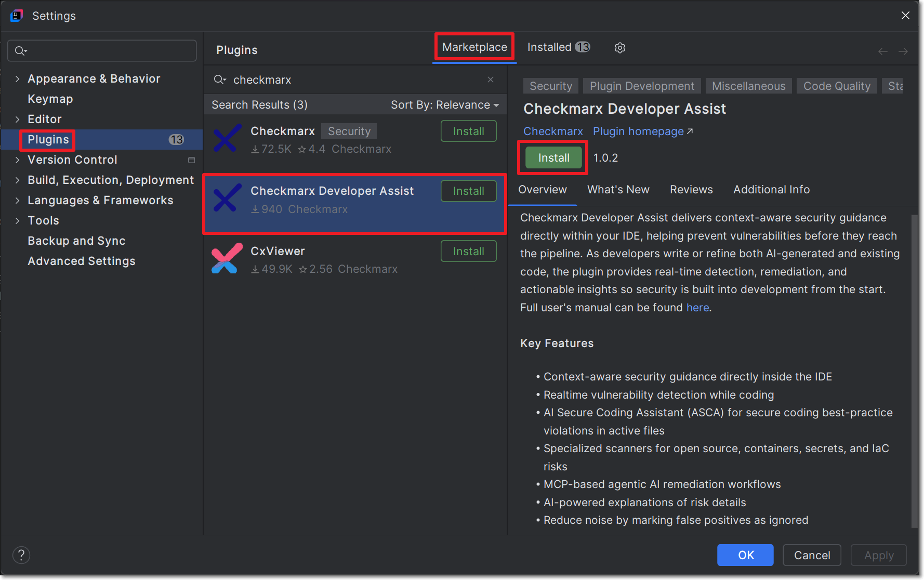The image size is (924, 580).
Task: Install the CxViewer plugin
Action: [468, 252]
